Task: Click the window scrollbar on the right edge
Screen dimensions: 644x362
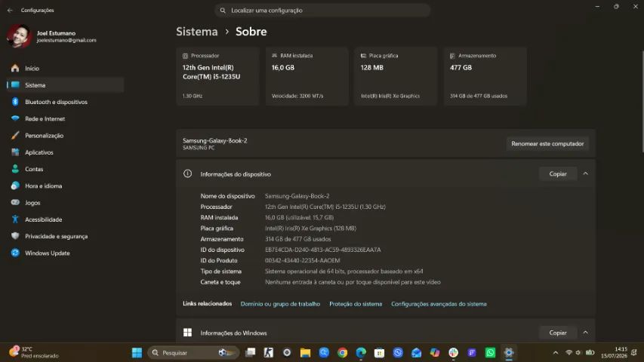Action: [x=642, y=102]
